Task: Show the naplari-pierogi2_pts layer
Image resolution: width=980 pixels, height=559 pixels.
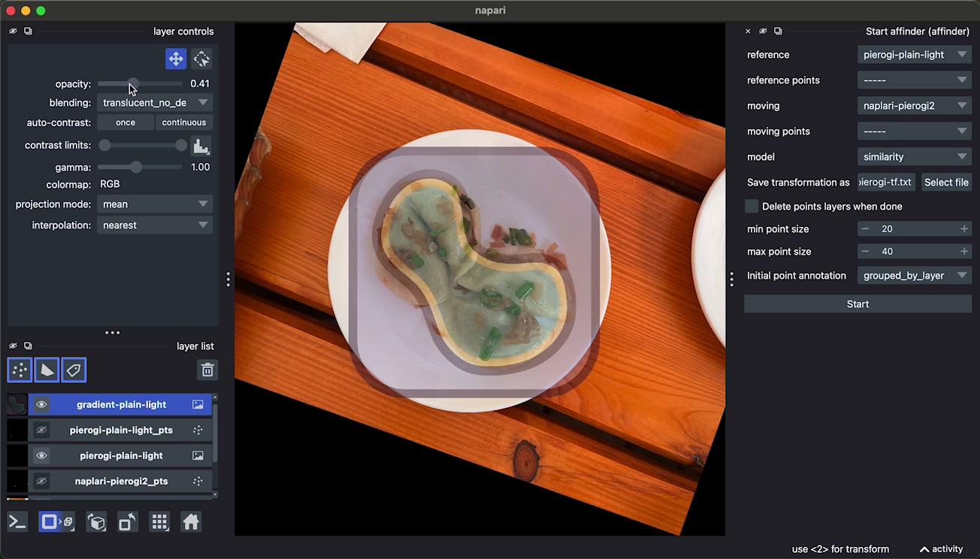Action: tap(41, 481)
